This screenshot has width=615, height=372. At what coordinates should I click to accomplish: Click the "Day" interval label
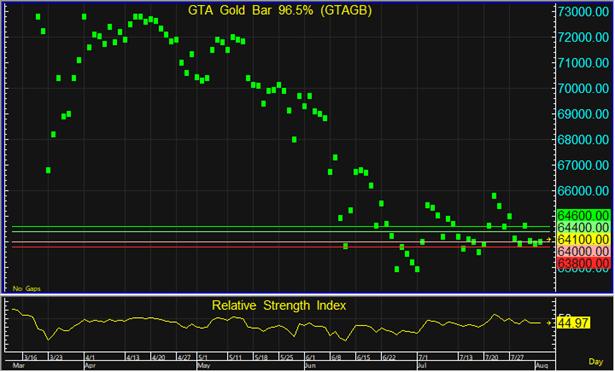[x=595, y=361]
